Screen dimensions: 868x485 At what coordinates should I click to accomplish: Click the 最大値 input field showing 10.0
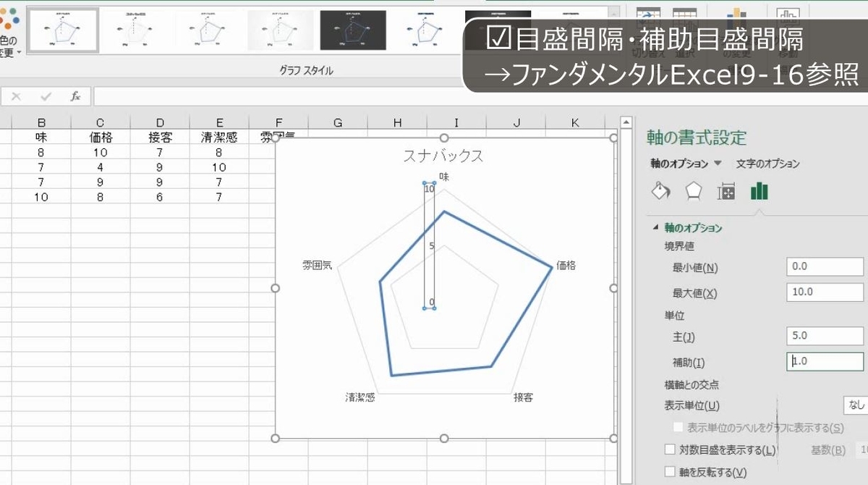825,292
